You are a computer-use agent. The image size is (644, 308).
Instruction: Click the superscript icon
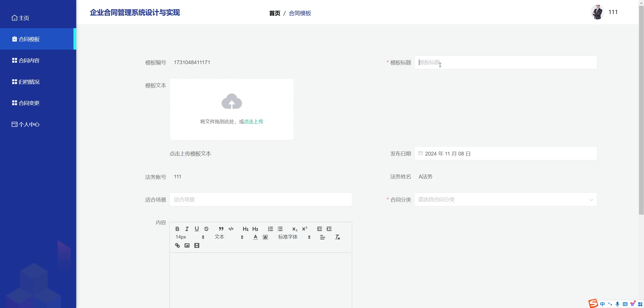tap(305, 229)
